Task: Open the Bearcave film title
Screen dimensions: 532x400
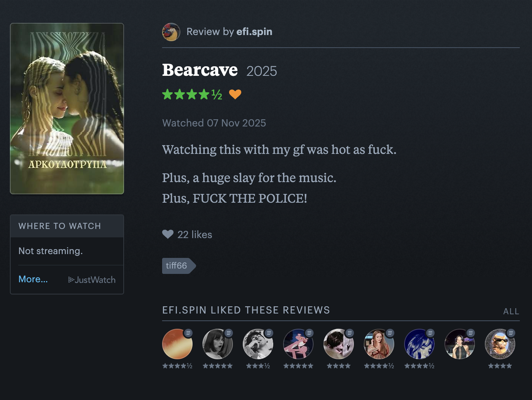Action: (x=200, y=70)
